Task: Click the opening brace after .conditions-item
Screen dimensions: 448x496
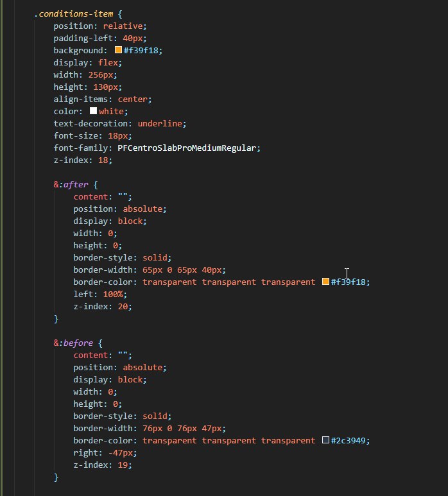Action: 120,14
